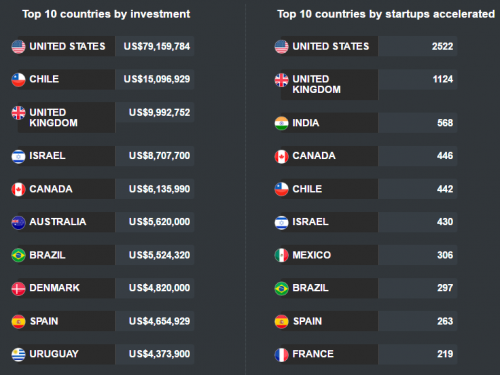This screenshot has width=500, height=375.
Task: Select the Israel flag in investment column
Action: pos(18,156)
